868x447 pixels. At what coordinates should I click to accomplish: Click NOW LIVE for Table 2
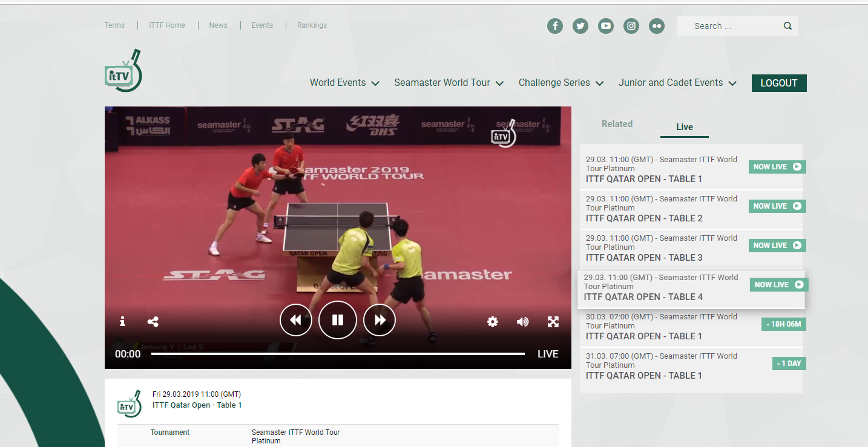[x=777, y=206]
